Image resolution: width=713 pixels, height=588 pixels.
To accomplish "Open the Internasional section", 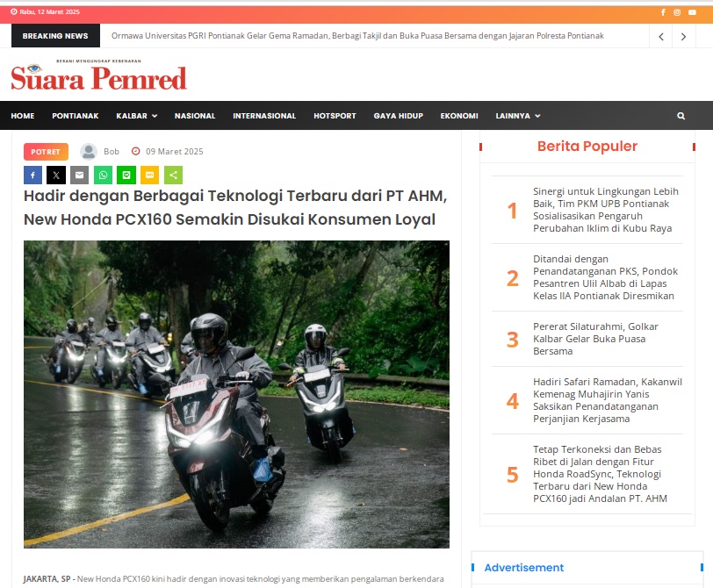I will 264,116.
